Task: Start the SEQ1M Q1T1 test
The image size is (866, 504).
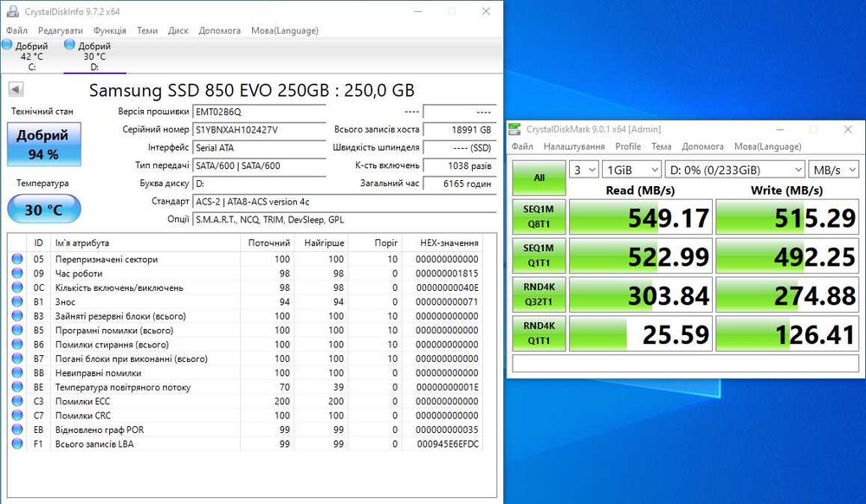Action: 539,255
